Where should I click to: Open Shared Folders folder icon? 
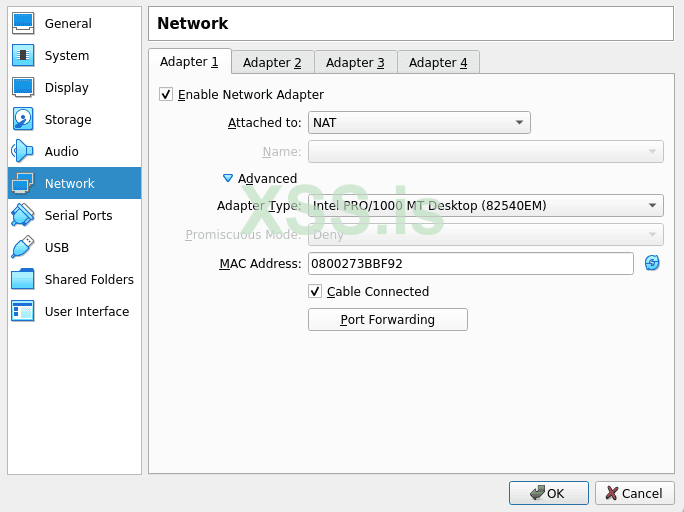click(x=23, y=279)
